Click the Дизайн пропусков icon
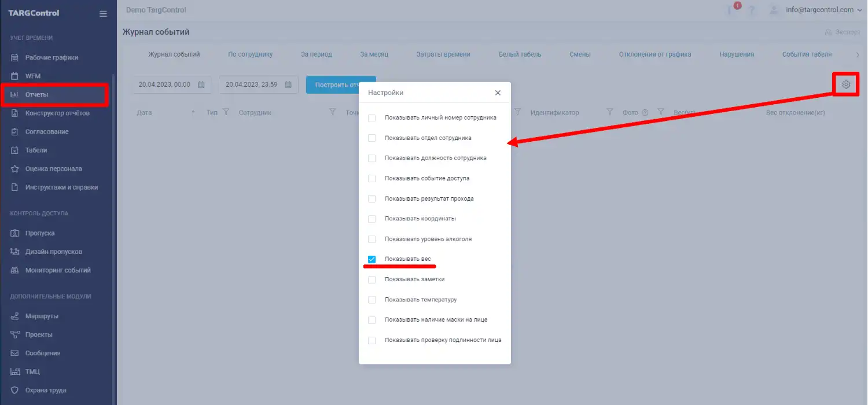This screenshot has height=405, width=868. (x=15, y=252)
